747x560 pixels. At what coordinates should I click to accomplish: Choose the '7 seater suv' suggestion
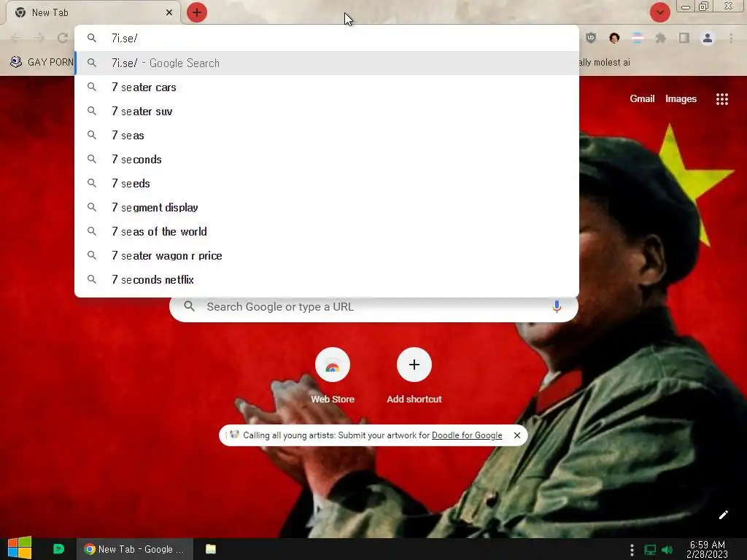point(327,111)
